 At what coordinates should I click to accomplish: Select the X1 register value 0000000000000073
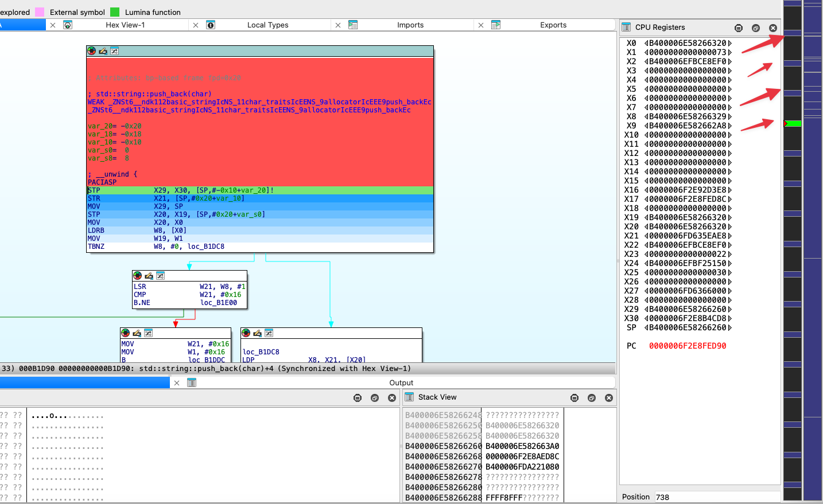point(688,53)
